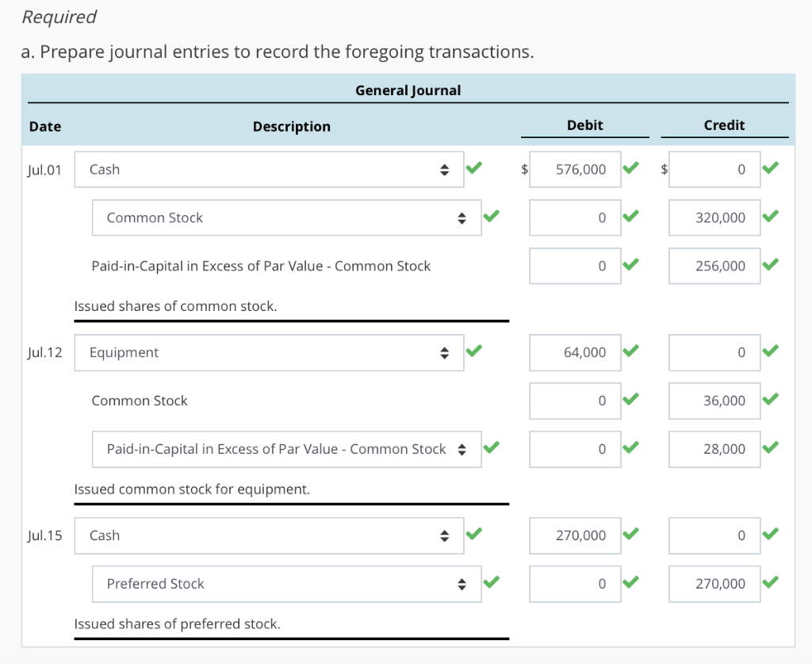The height and width of the screenshot is (664, 812).
Task: Click green checkmark next to 320,000 credit
Action: [x=771, y=216]
